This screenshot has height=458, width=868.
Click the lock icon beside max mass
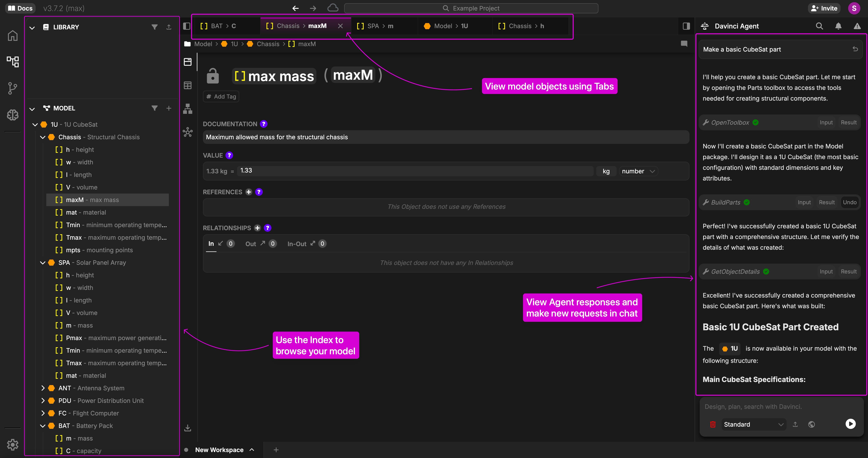[212, 76]
